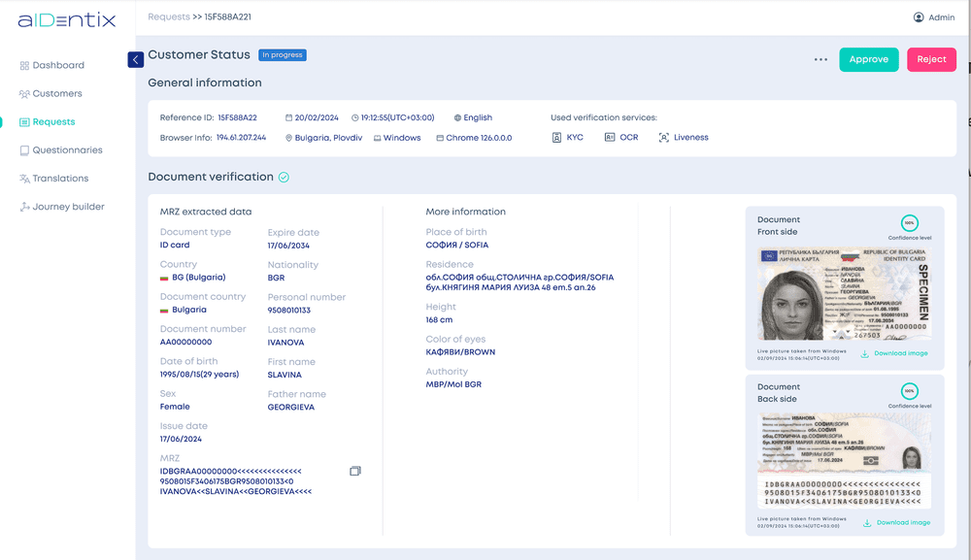Open the English language selector
The width and height of the screenshot is (971, 560).
473,117
